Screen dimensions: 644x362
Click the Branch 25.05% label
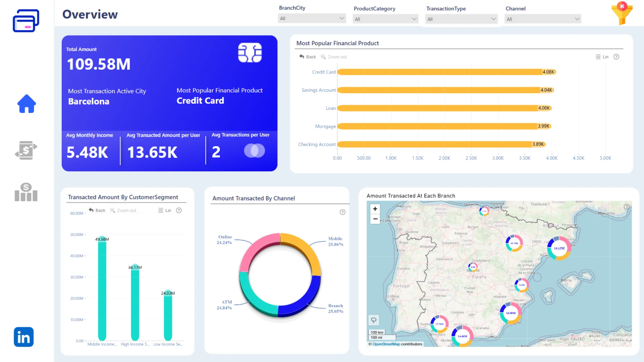click(x=335, y=308)
